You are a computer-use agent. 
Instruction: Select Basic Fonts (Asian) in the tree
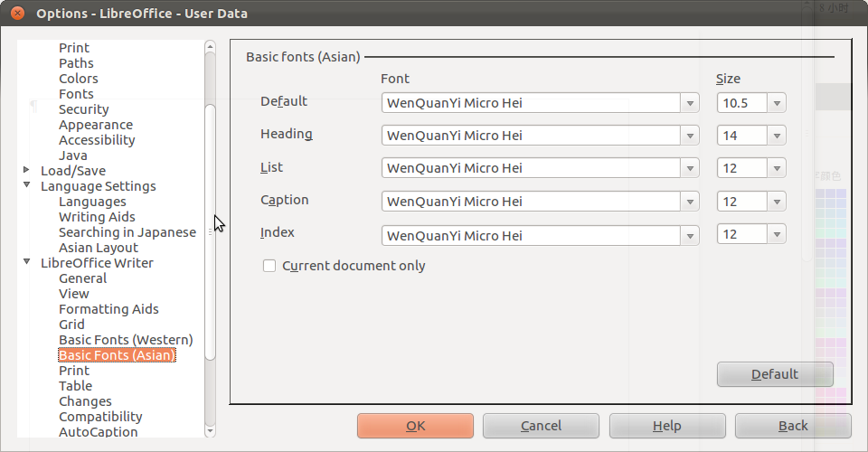pos(117,355)
